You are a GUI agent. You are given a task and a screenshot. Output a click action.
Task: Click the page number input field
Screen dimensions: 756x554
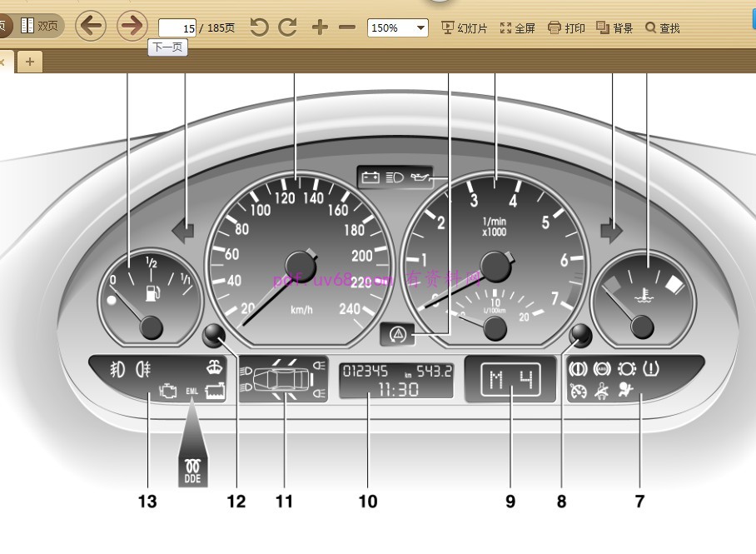point(177,28)
